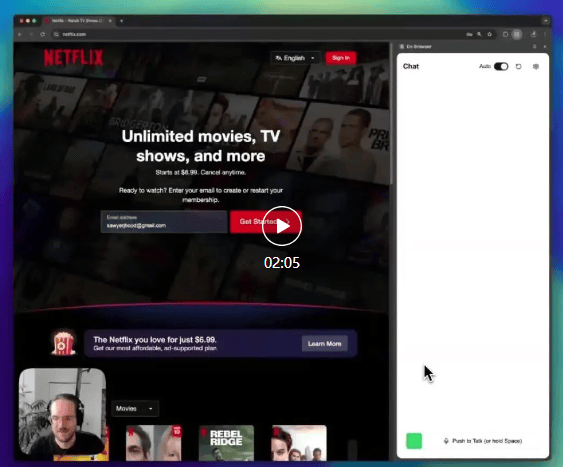The width and height of the screenshot is (563, 467).
Task: Pin the Do Browser side panel
Action: [535, 47]
